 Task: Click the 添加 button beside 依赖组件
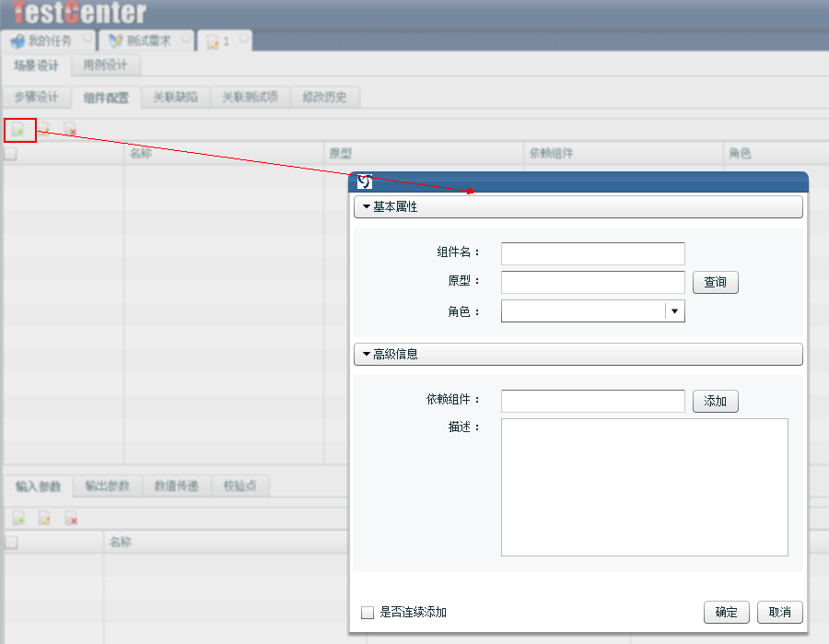point(715,401)
